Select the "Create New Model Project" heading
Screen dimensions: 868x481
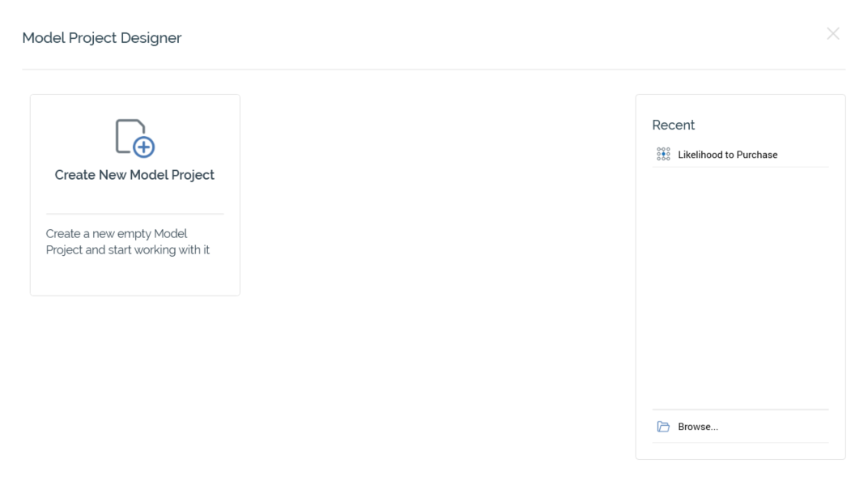tap(134, 175)
